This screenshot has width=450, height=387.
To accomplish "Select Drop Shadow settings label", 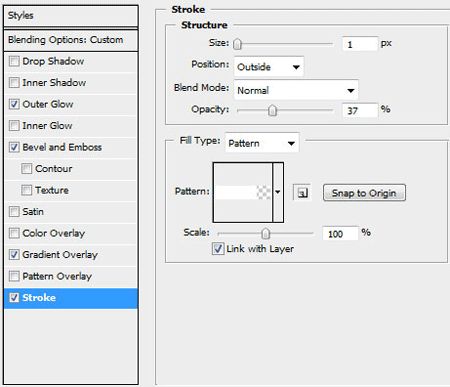I will (53, 61).
